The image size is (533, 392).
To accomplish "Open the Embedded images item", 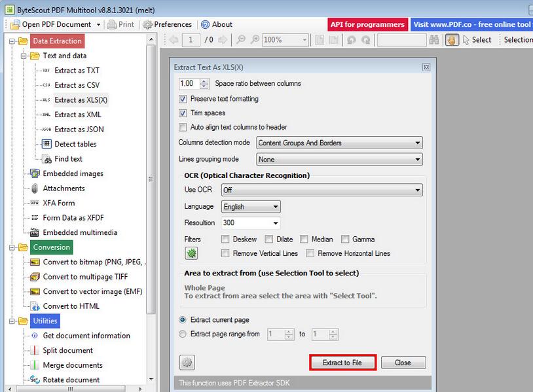I will pos(73,173).
